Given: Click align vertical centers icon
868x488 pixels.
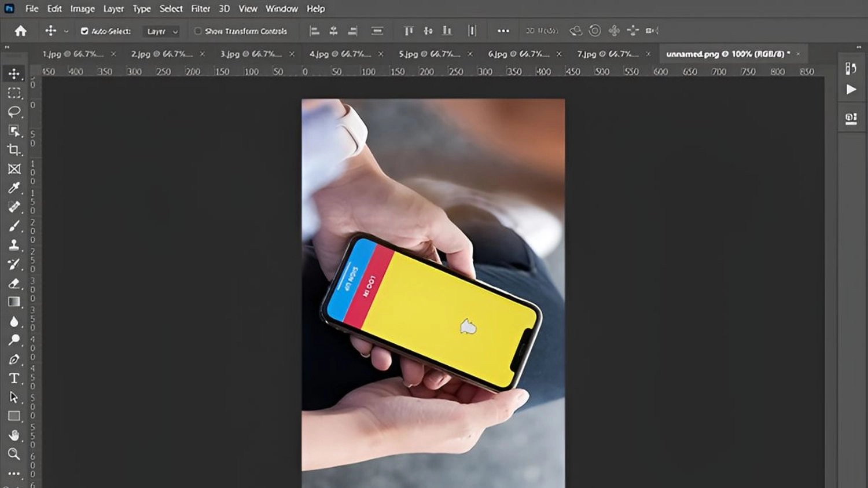Looking at the screenshot, I should 428,31.
